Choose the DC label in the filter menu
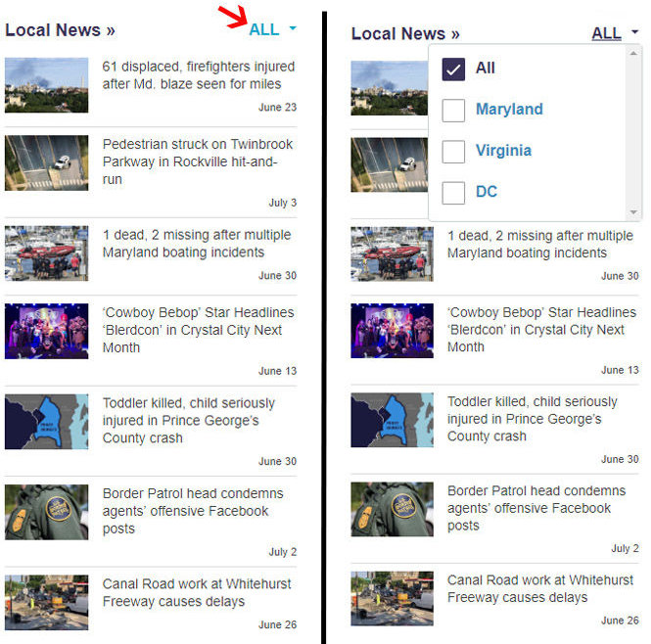The width and height of the screenshot is (651, 644). click(487, 192)
